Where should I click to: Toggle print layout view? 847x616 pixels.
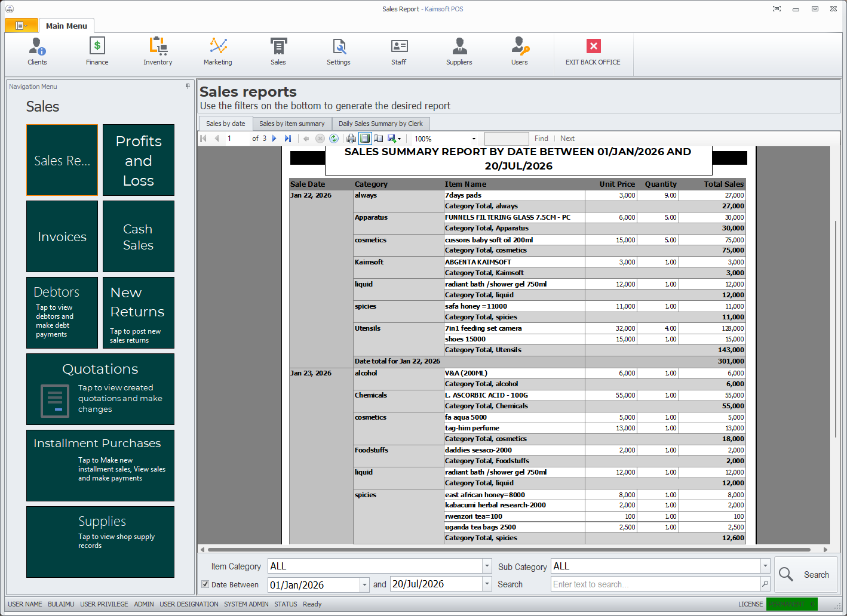[x=364, y=138]
